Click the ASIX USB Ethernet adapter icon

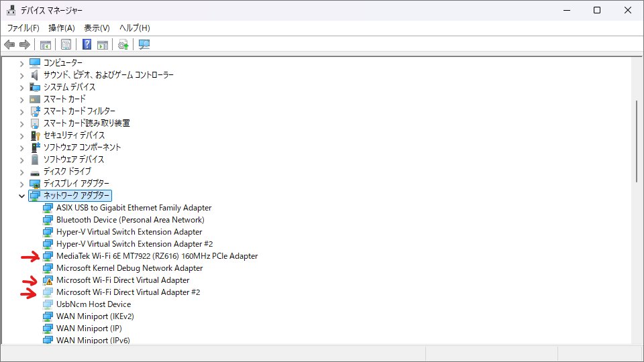tap(48, 208)
